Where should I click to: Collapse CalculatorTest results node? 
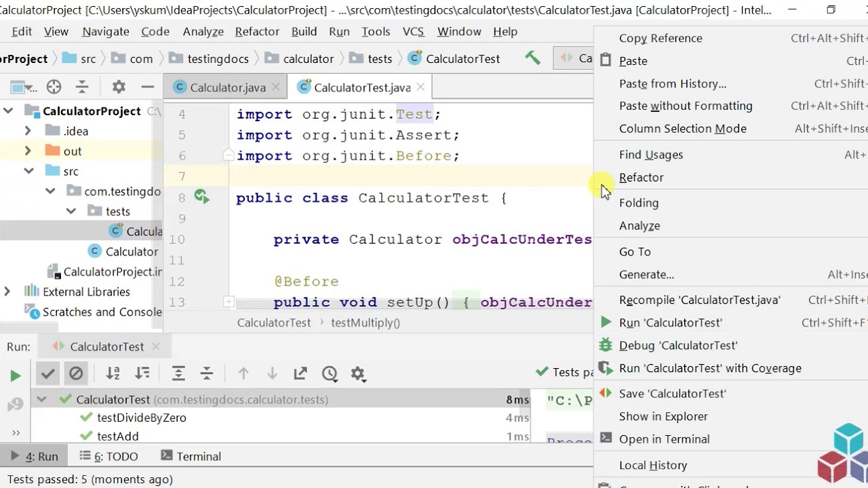click(x=41, y=399)
